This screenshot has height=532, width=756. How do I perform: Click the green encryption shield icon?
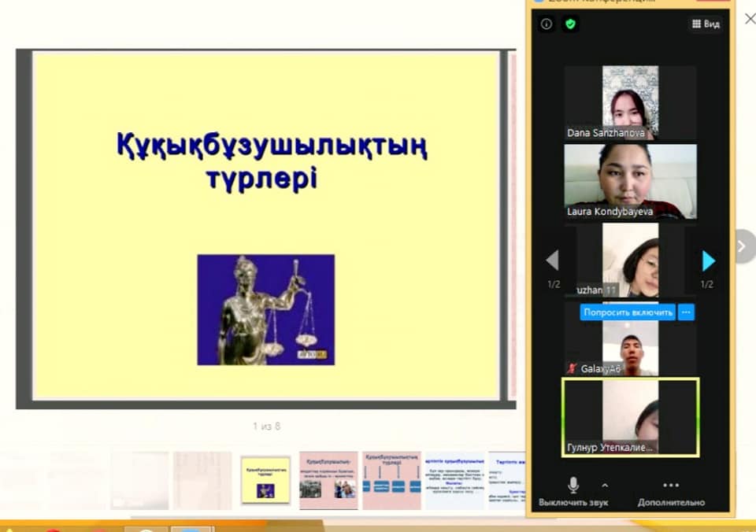click(570, 24)
